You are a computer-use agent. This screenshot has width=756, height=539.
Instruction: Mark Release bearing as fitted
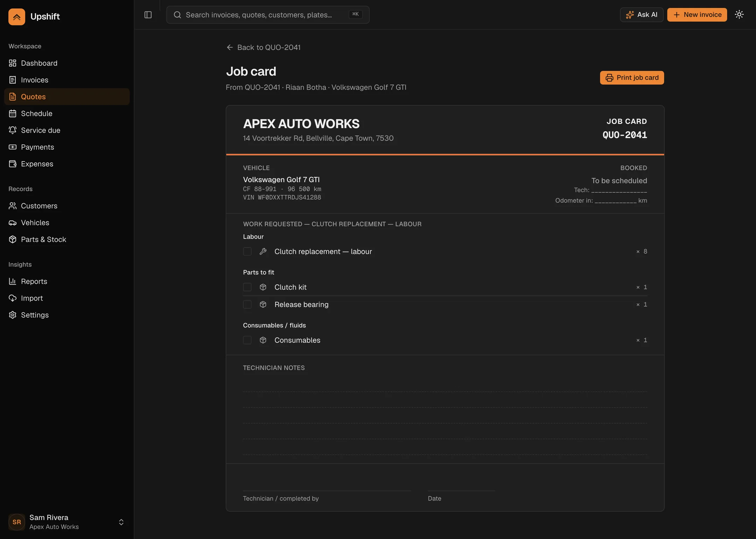coord(247,305)
